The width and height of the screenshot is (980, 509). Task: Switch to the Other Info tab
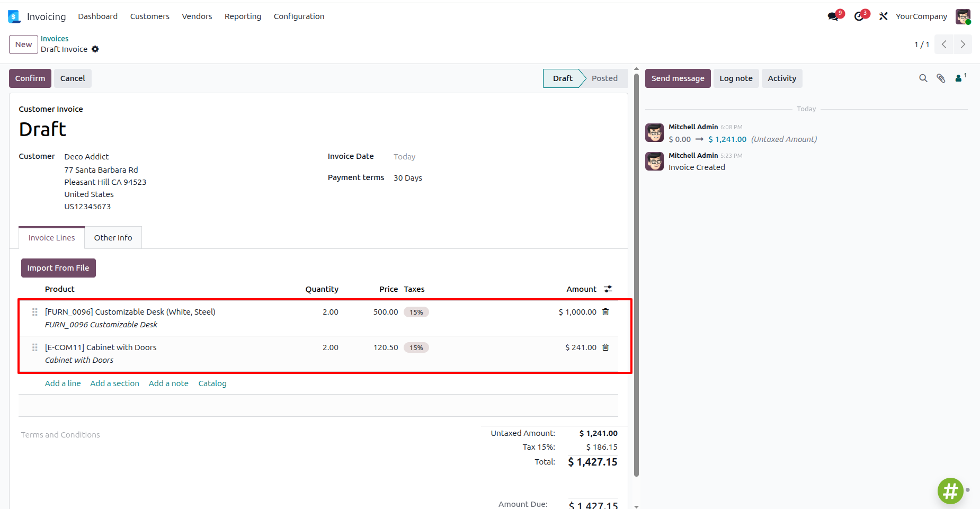coord(113,238)
